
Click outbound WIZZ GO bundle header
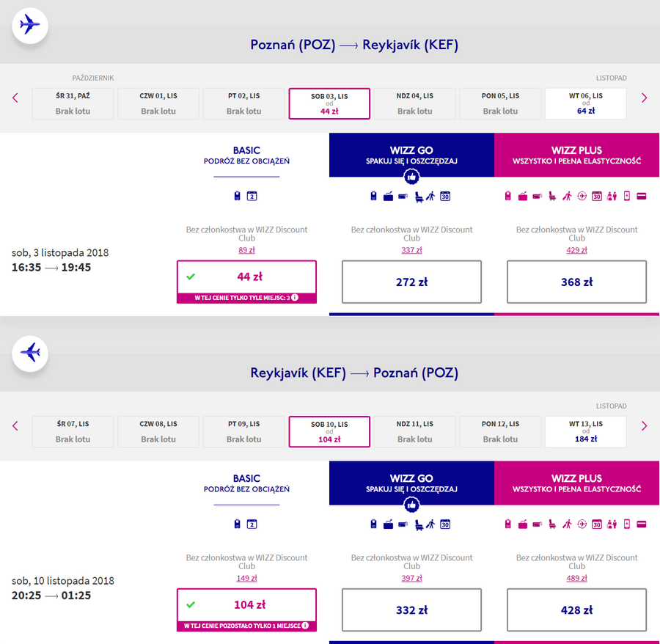(411, 155)
